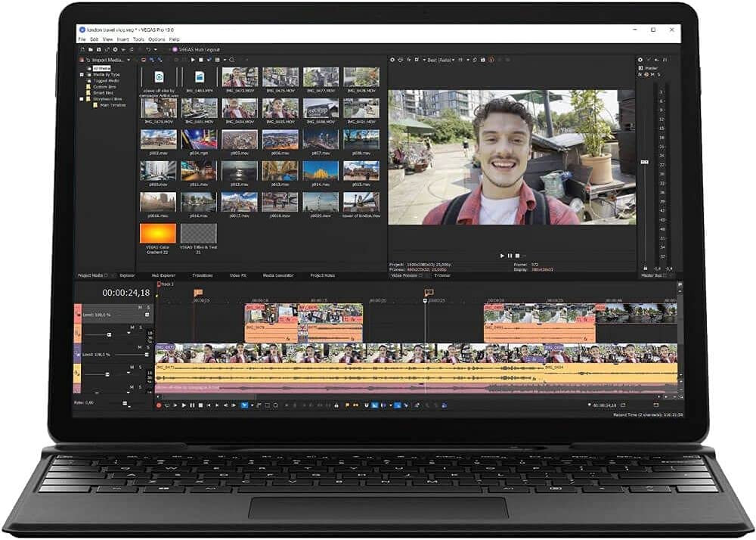
Task: Click the orange marker flag on timeline
Action: [197, 293]
